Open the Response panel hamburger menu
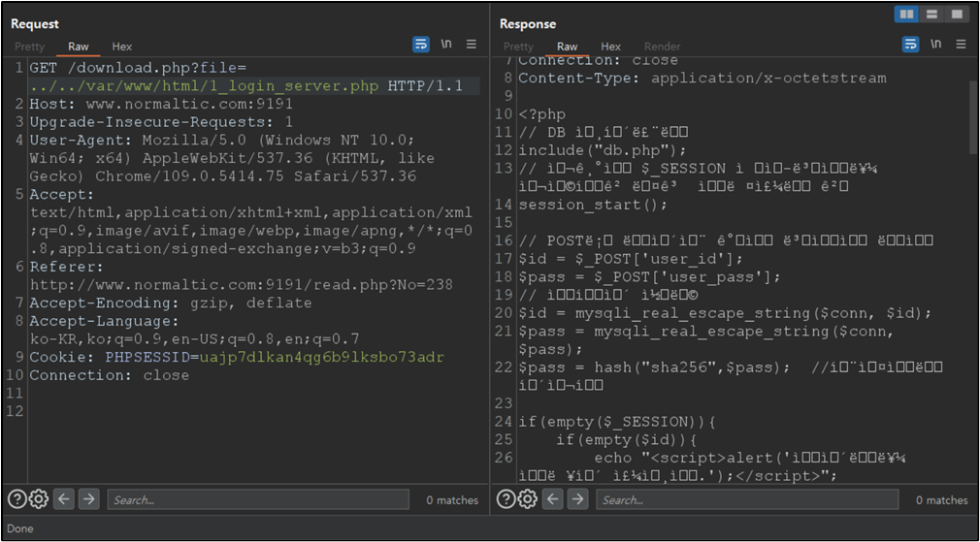Viewport: 980px width, 542px height. [962, 45]
